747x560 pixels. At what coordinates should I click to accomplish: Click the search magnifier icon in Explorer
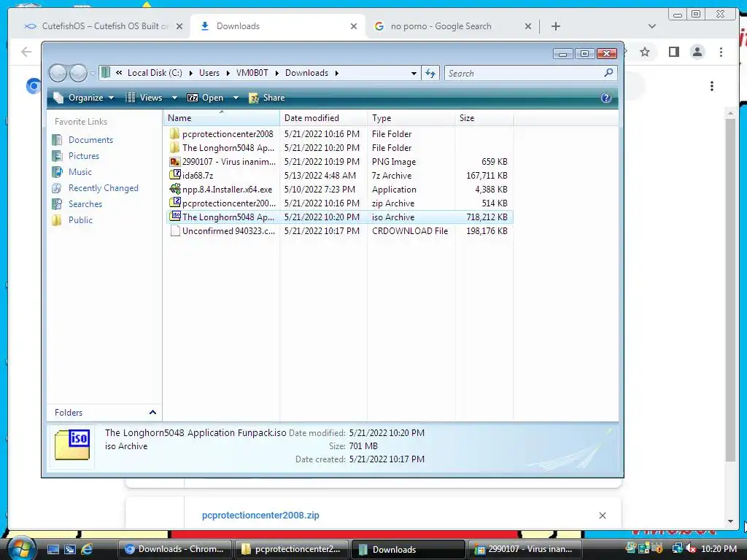(608, 73)
